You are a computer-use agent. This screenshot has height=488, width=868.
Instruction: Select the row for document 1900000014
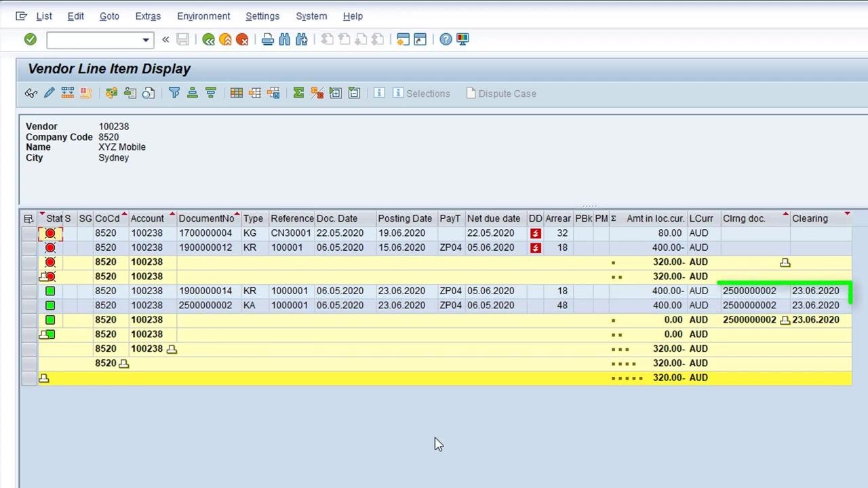[x=28, y=291]
